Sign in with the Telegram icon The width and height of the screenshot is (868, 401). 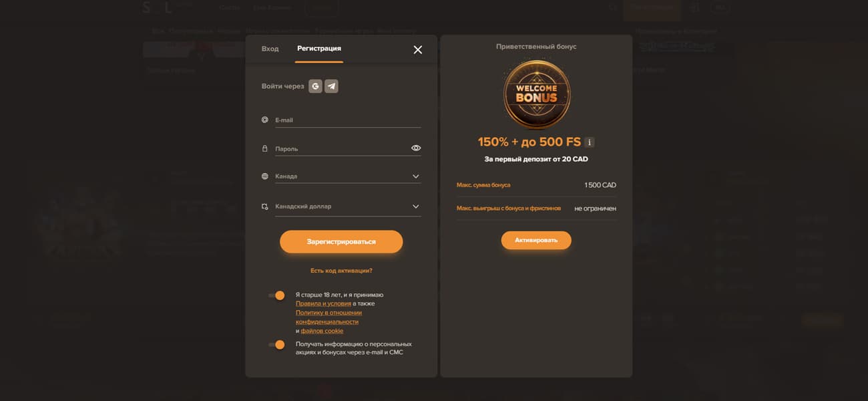pyautogui.click(x=331, y=86)
